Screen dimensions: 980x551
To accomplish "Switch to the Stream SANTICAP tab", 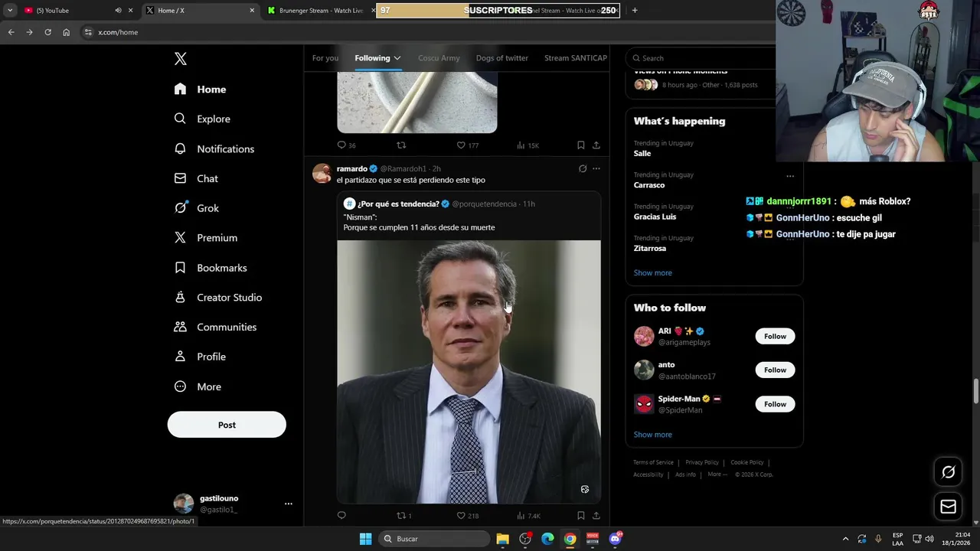I will [576, 58].
